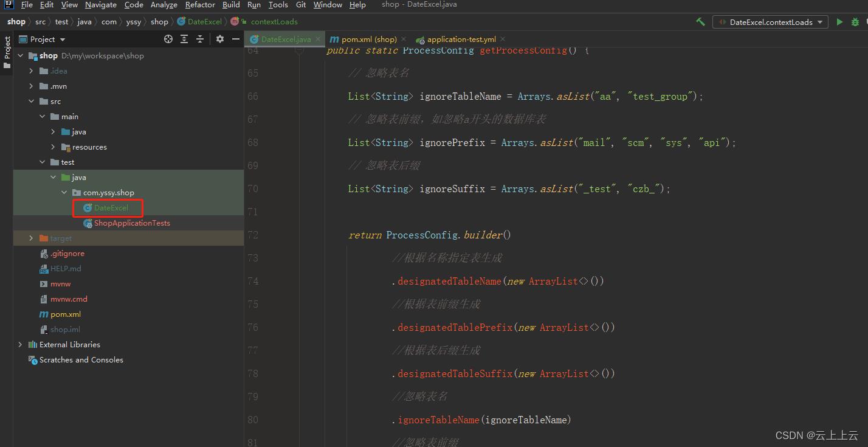This screenshot has width=868, height=447.
Task: Open the Tools menu
Action: tap(278, 5)
